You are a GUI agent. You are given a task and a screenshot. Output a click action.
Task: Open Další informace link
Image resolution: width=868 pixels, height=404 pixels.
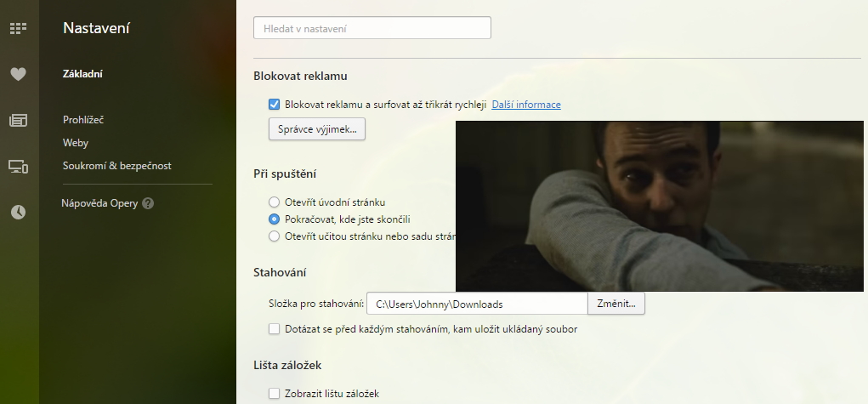tap(526, 105)
